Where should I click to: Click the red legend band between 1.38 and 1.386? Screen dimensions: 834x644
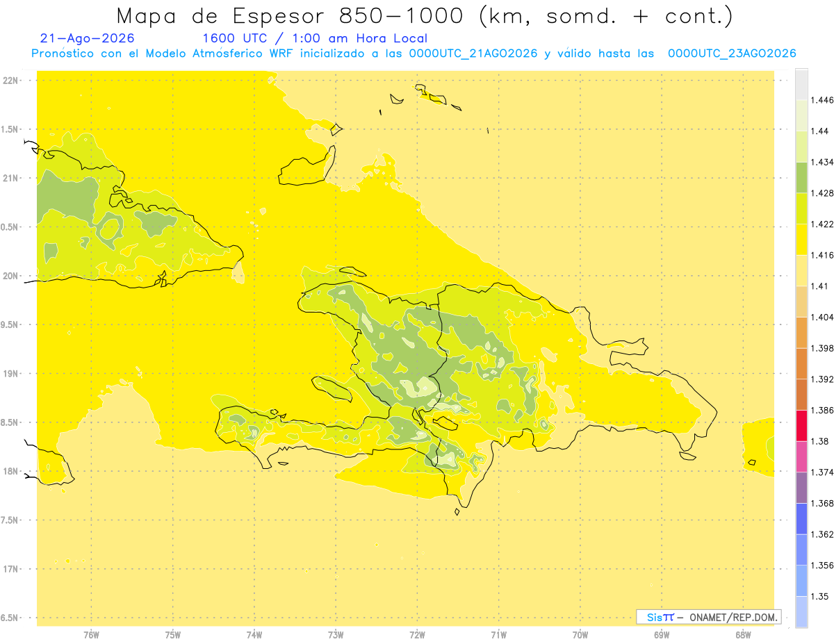coord(801,425)
